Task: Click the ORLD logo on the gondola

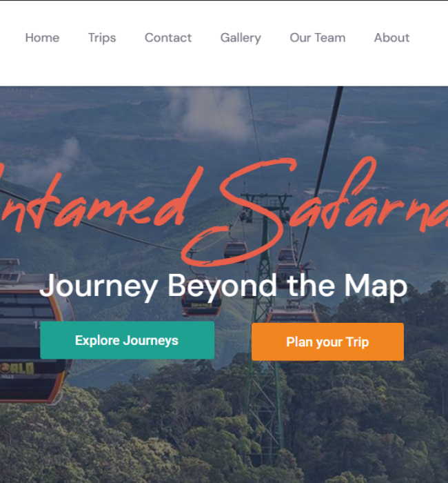Action: 17,368
